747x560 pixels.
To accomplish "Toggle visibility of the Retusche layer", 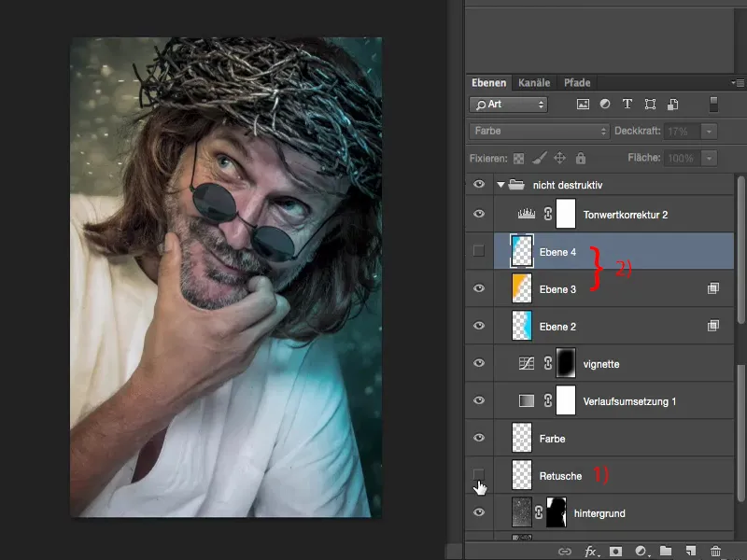I will [479, 475].
